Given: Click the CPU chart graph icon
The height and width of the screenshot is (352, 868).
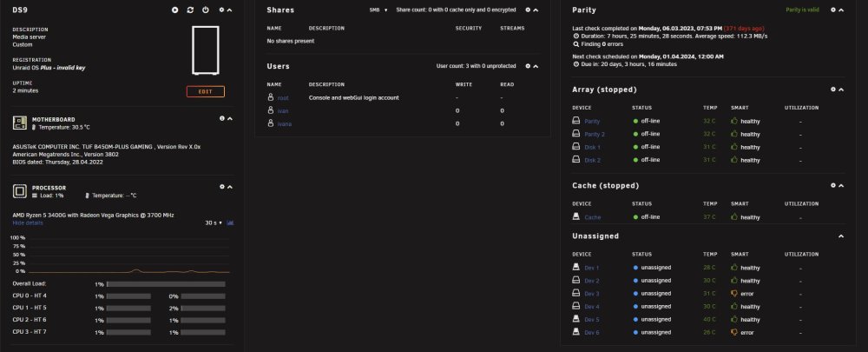Looking at the screenshot, I should (x=230, y=222).
